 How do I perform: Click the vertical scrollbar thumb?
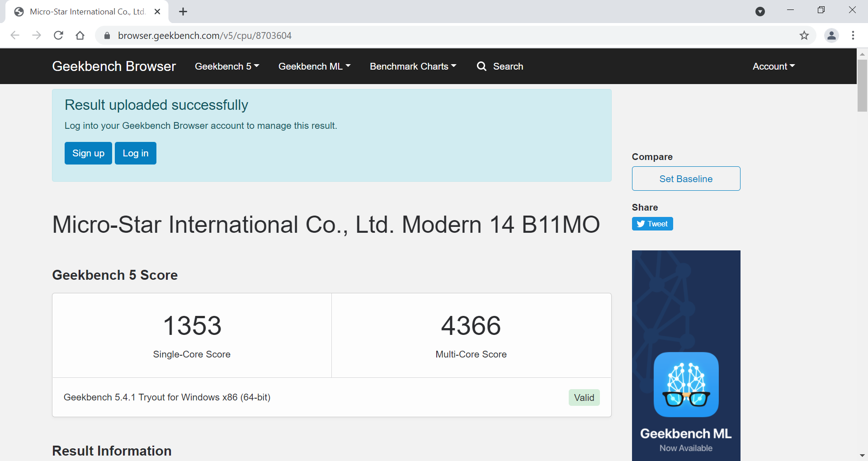coord(862,85)
